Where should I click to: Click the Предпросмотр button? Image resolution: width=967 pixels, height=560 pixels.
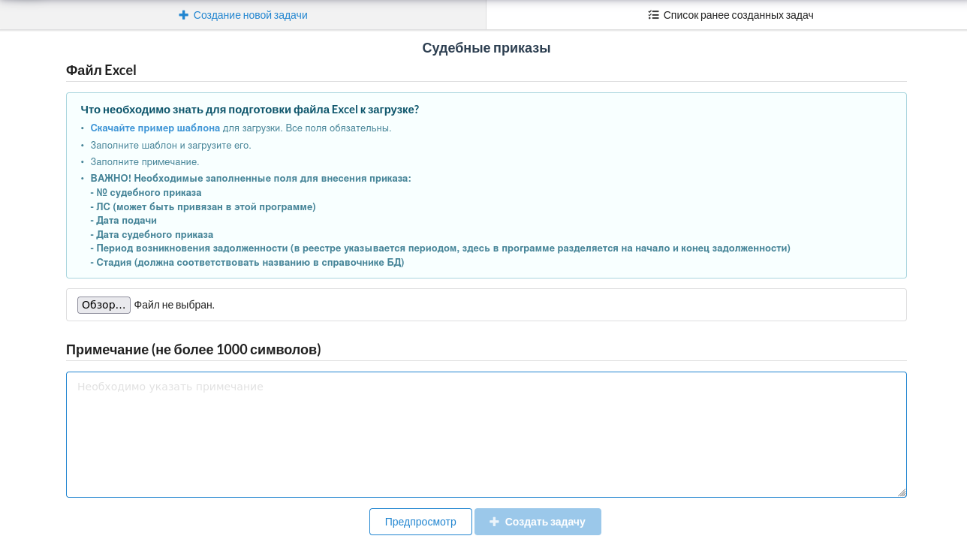(420, 522)
